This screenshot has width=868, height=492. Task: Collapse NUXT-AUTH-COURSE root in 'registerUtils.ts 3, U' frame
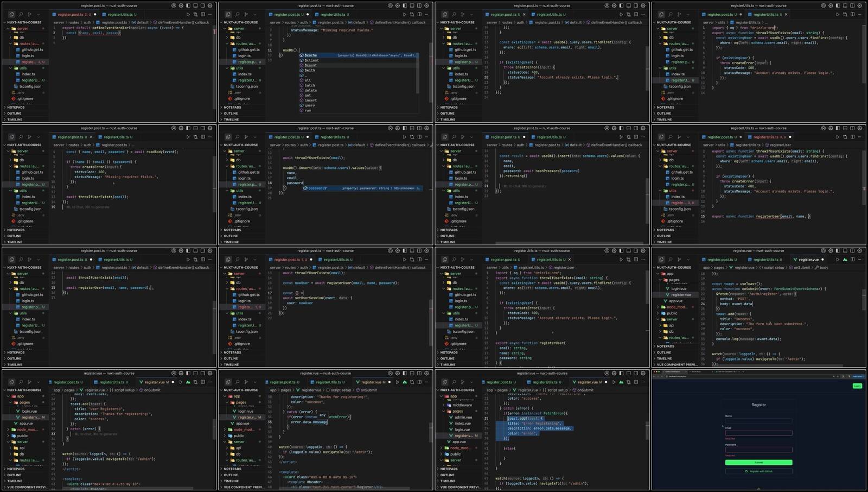pyautogui.click(x=674, y=145)
